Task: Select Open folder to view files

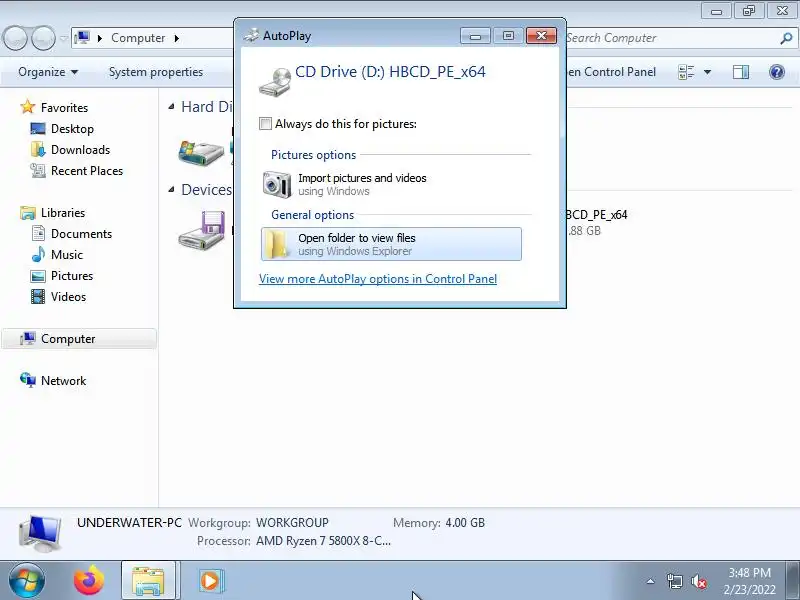Action: (391, 244)
